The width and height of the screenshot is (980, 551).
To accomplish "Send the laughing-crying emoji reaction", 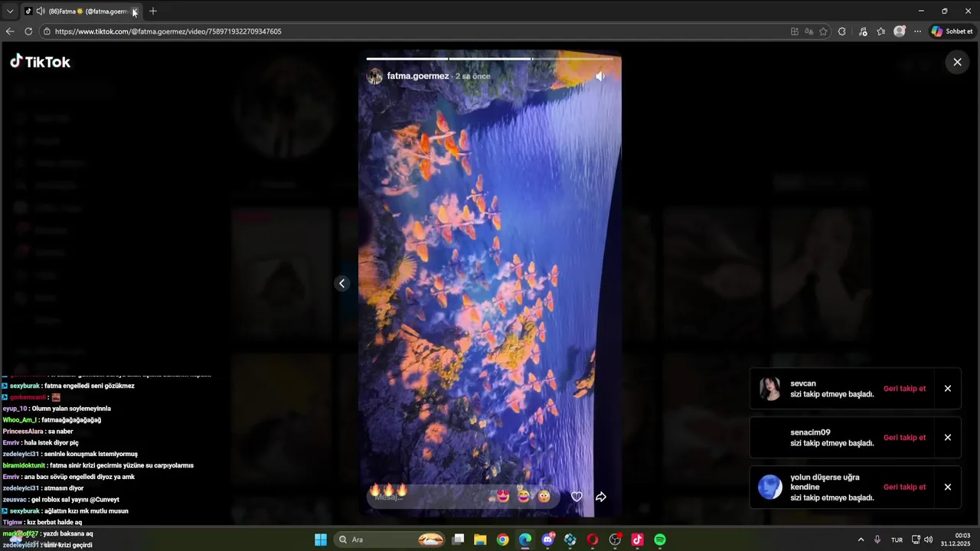I will point(524,496).
